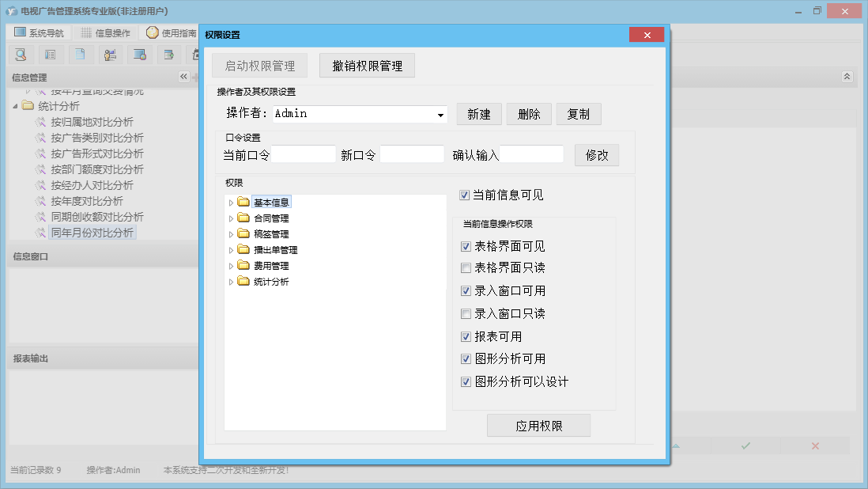This screenshot has width=868, height=489.
Task: Click the window with green arrow toolbar icon
Action: click(169, 55)
